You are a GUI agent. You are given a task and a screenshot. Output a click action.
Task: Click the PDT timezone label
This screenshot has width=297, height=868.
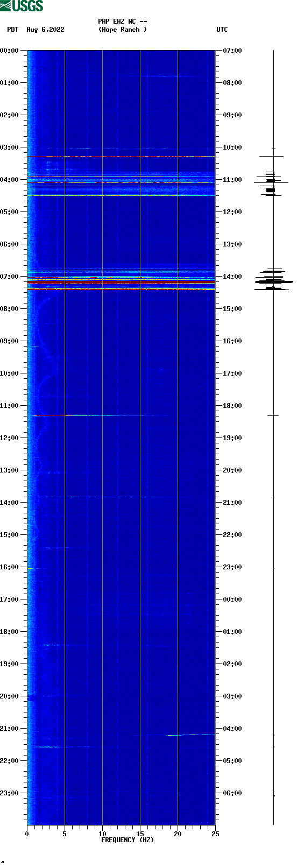13,30
